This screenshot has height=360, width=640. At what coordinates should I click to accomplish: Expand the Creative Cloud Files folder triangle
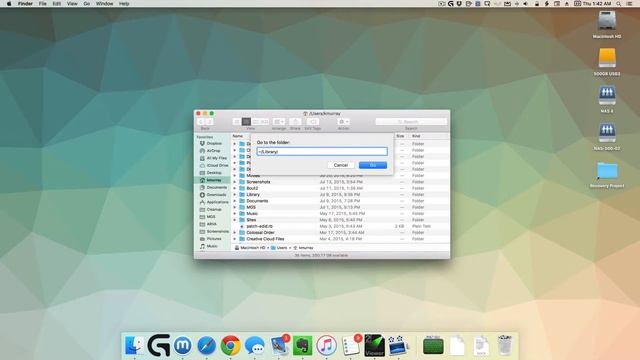click(x=235, y=239)
